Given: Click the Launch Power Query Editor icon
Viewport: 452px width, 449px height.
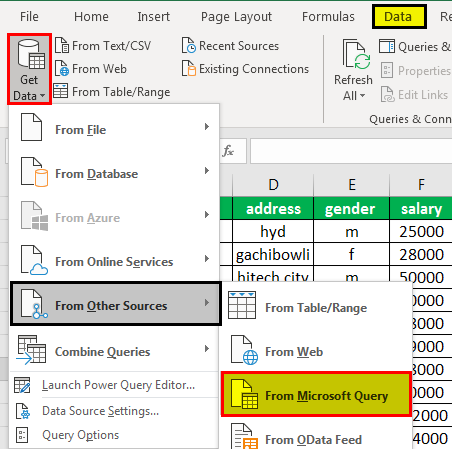Looking at the screenshot, I should point(22,385).
